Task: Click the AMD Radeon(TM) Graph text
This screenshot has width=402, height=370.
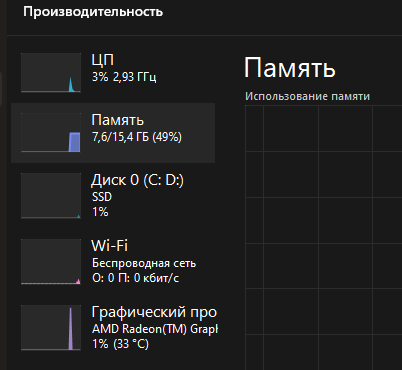Action: coord(155,329)
